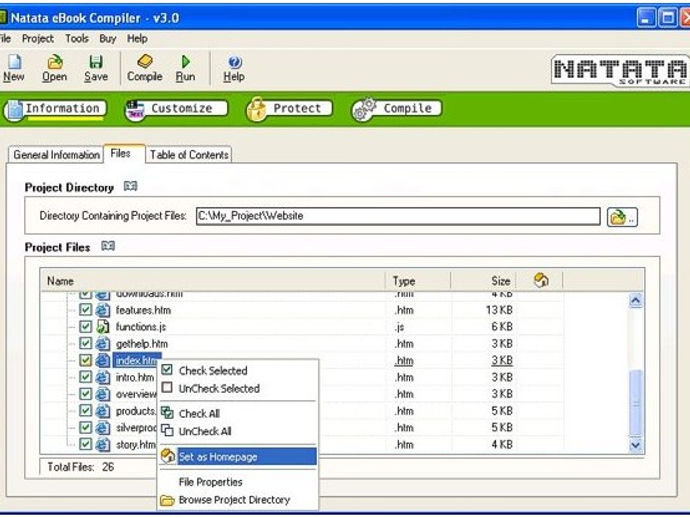Viewport: 690px width, 518px height.
Task: Click the index.htm file icon
Action: click(103, 360)
